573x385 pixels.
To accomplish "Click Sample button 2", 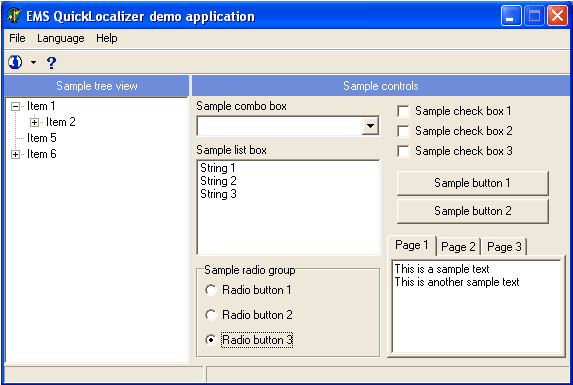I will (x=473, y=211).
